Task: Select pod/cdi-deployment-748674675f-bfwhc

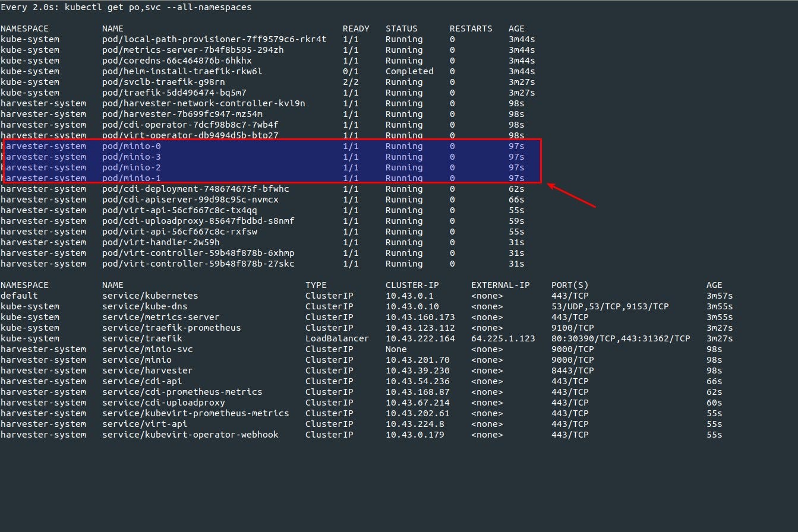Action: click(x=195, y=189)
